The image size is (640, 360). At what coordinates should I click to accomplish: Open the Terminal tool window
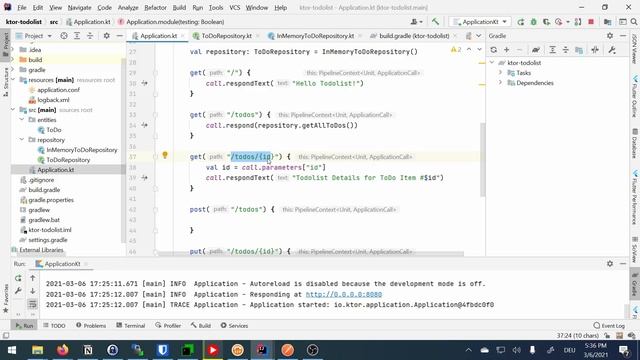[131, 325]
